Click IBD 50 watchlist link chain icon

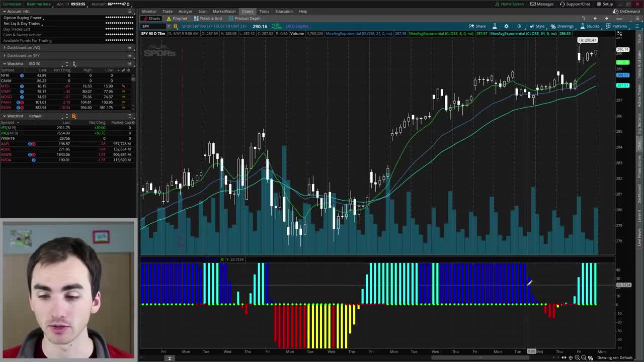click(x=74, y=64)
